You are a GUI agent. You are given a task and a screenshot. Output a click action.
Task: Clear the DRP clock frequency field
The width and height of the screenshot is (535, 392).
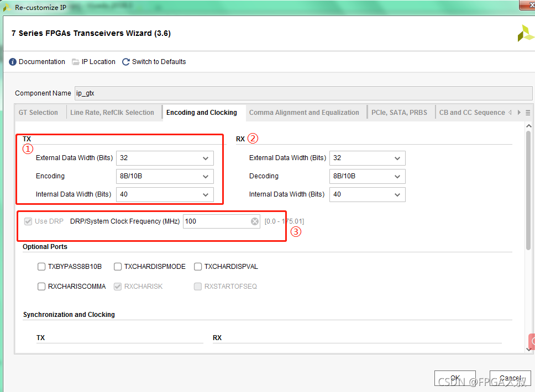tap(255, 221)
